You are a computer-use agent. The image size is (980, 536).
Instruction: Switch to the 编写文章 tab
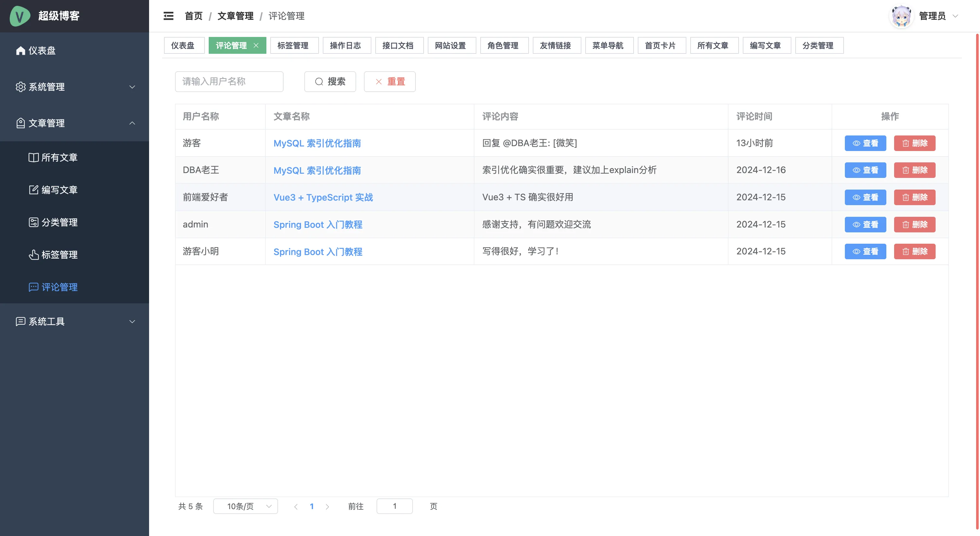767,45
